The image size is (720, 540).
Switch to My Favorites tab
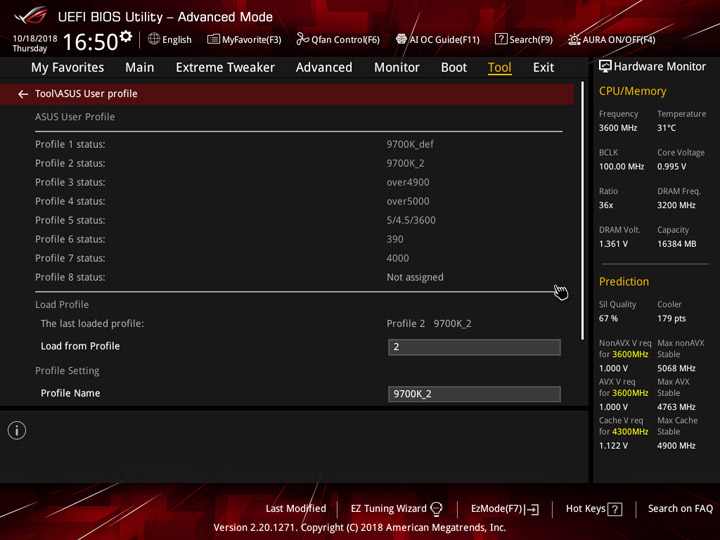pyautogui.click(x=68, y=68)
